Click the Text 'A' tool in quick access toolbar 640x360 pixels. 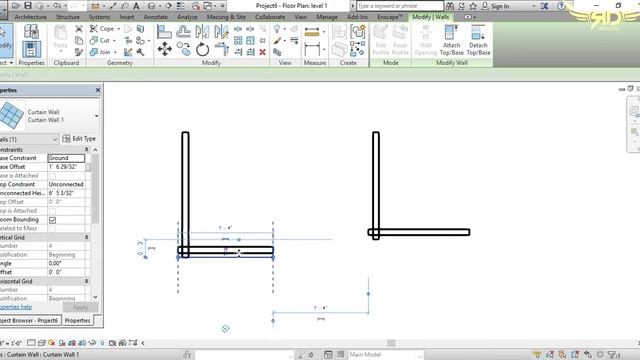[x=136, y=6]
